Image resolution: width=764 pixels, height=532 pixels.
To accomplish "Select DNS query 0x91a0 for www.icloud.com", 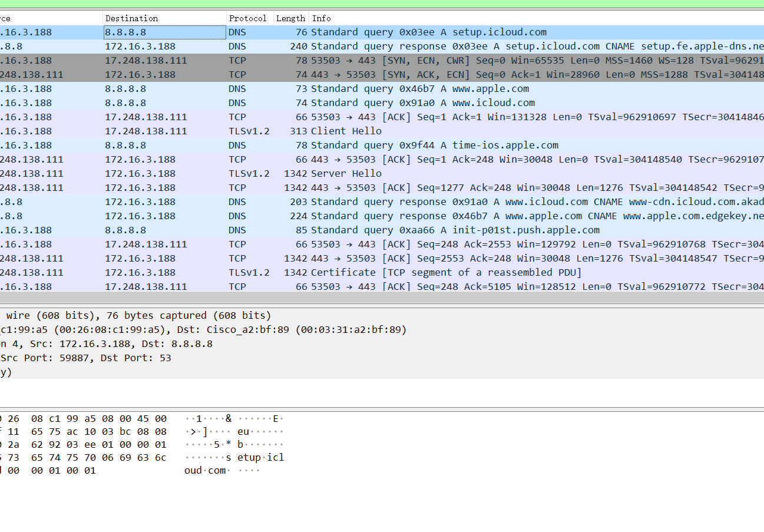I will tap(382, 103).
